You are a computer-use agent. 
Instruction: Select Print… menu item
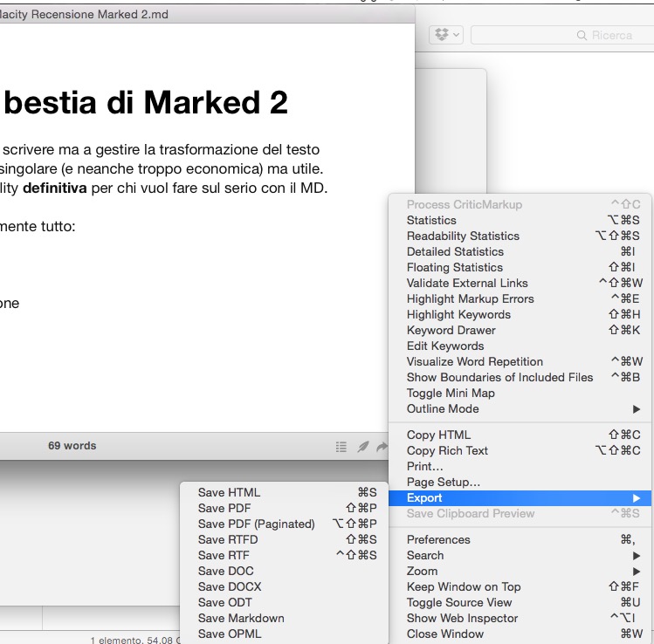[x=520, y=467]
